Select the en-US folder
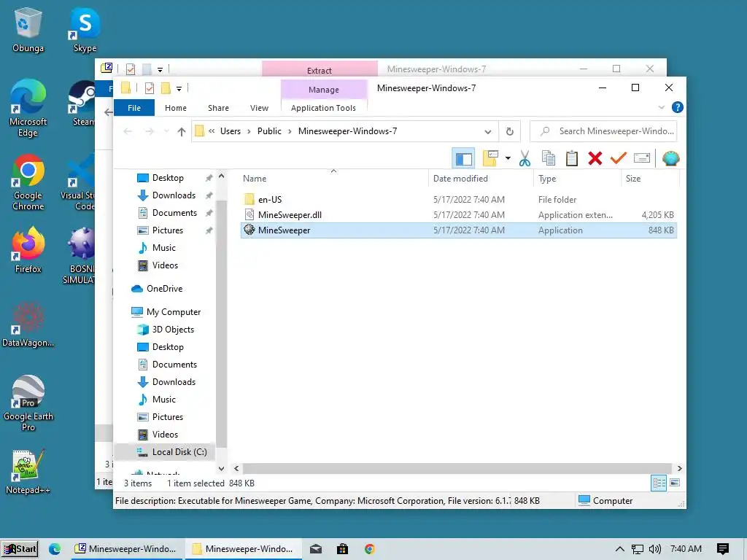Screen dimensions: 747x560 (x=459, y=200)
